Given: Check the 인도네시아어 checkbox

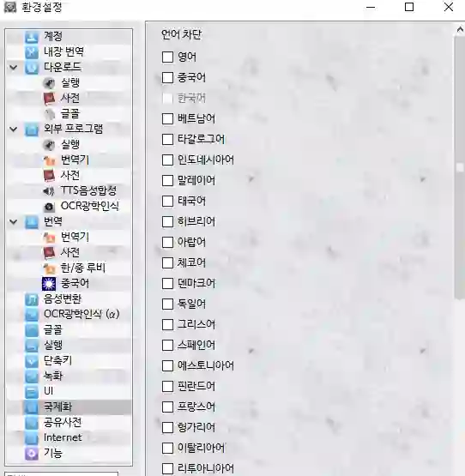Looking at the screenshot, I should pos(167,160).
